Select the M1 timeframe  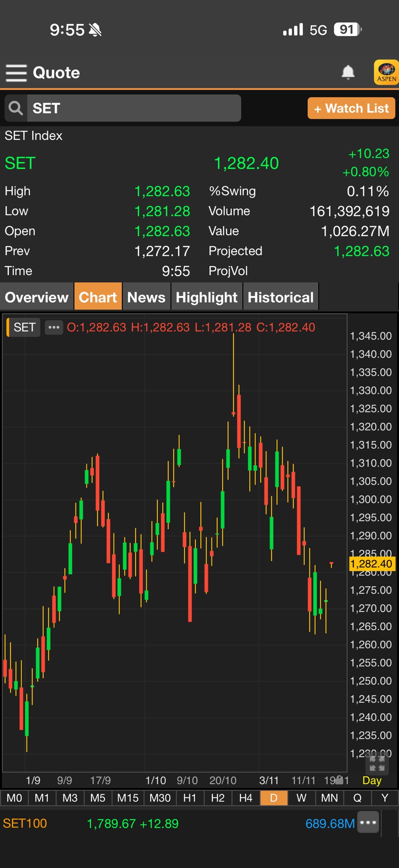click(42, 798)
